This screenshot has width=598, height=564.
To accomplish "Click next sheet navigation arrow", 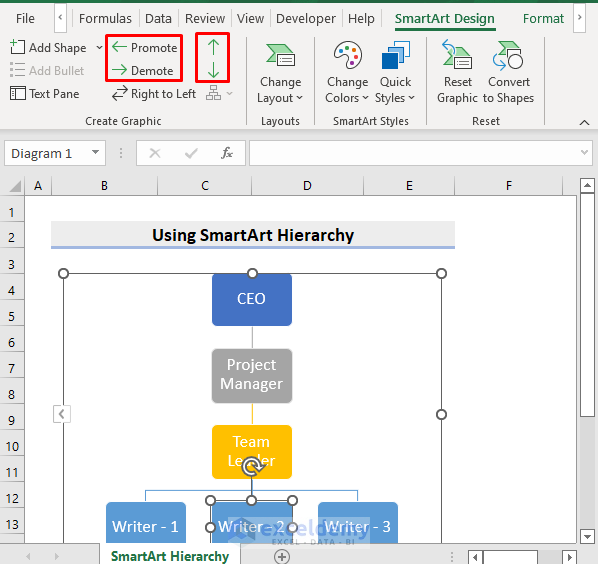I will coord(56,557).
